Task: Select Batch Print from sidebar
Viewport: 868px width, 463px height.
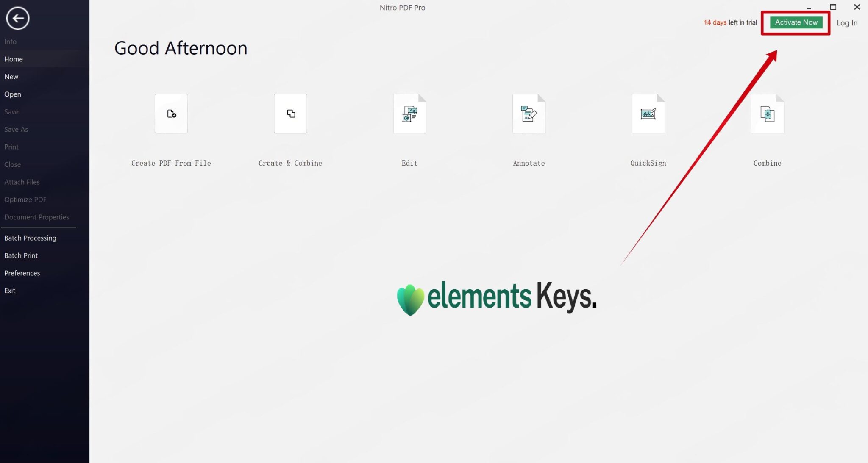Action: point(21,255)
